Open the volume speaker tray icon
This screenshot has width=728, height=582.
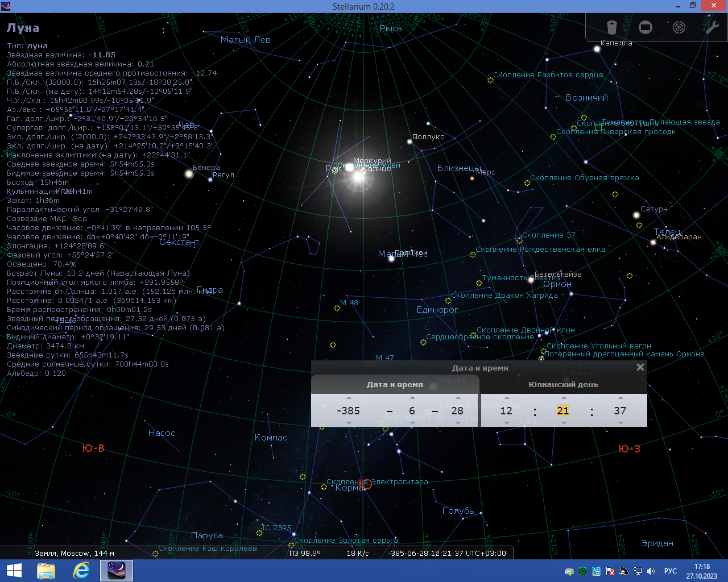point(651,571)
